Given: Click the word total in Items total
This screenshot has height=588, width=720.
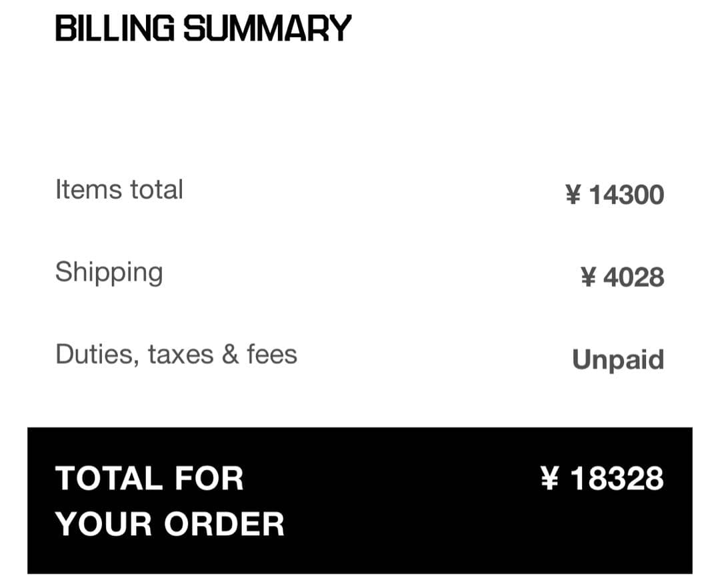Looking at the screenshot, I should [x=156, y=190].
